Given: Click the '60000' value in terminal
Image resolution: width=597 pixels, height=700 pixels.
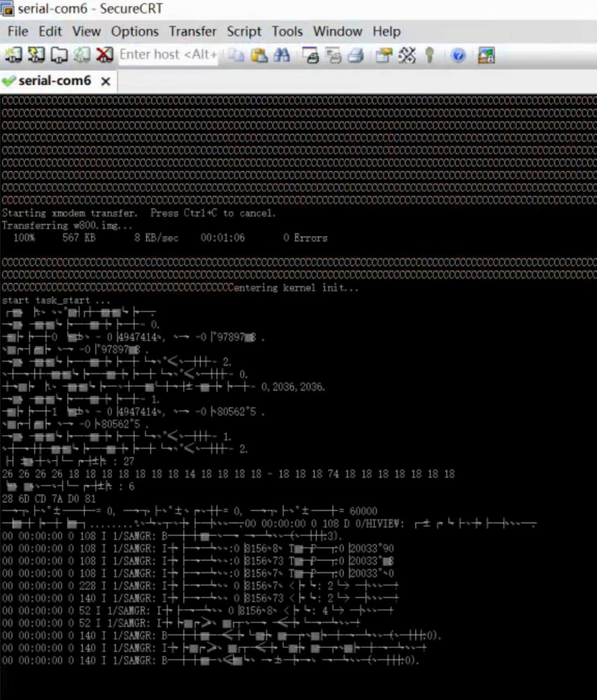Looking at the screenshot, I should [x=364, y=511].
